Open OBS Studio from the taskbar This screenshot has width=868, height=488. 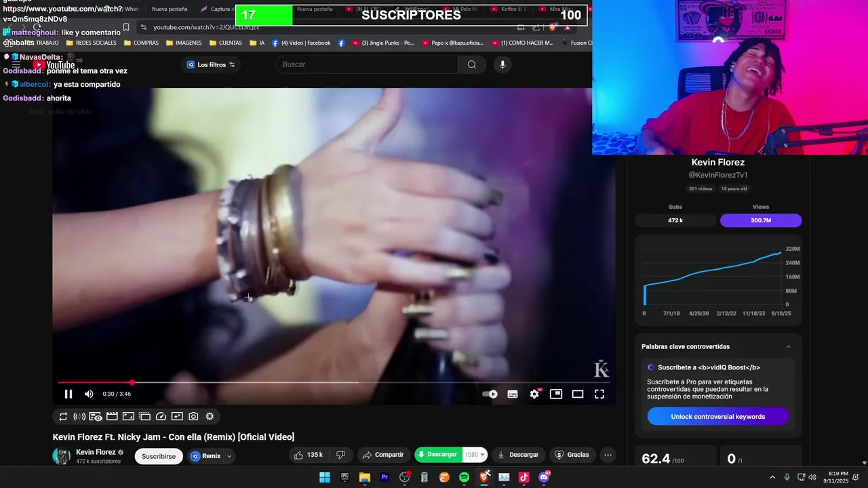click(x=405, y=477)
